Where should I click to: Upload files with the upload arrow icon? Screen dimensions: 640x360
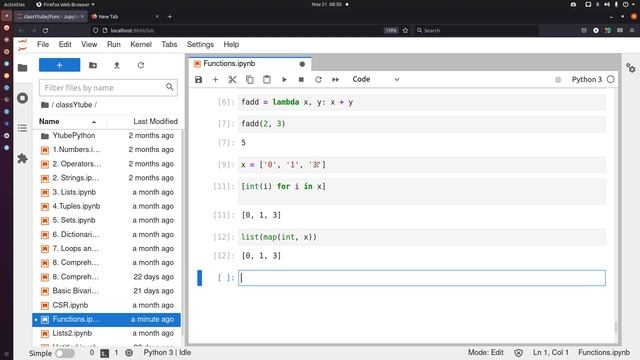click(117, 65)
